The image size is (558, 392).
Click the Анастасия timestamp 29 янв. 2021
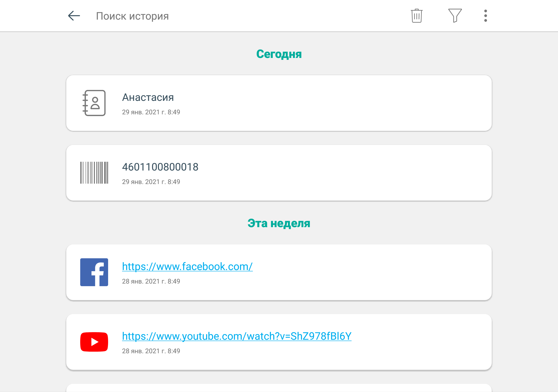coord(151,112)
